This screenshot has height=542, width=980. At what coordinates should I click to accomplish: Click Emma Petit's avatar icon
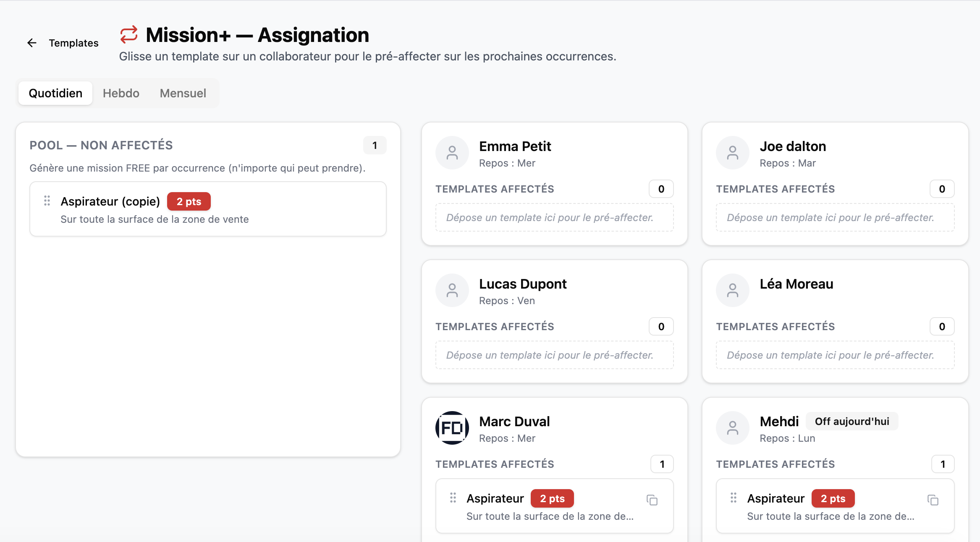pyautogui.click(x=452, y=153)
